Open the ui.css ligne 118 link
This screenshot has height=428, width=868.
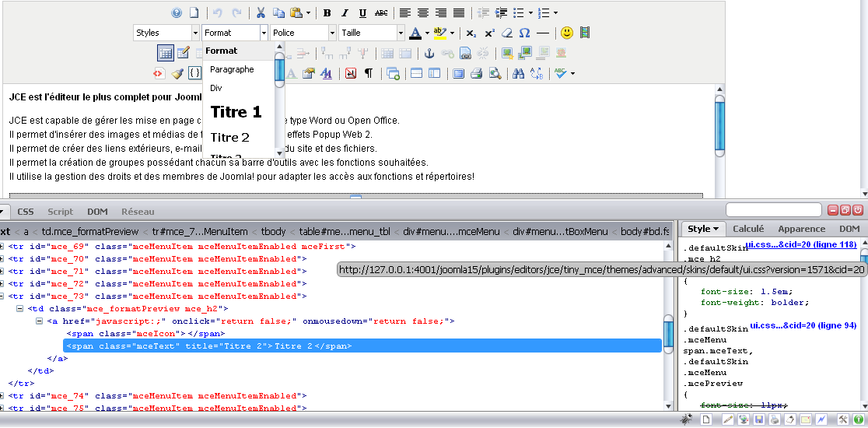[800, 246]
